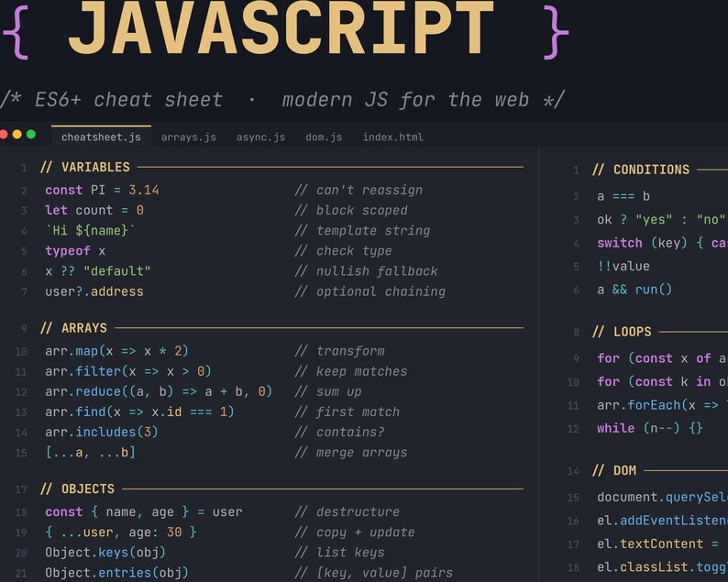Image resolution: width=728 pixels, height=582 pixels.
Task: Click the 'ok ? "yes" : "no"' ternary line
Action: tap(661, 220)
